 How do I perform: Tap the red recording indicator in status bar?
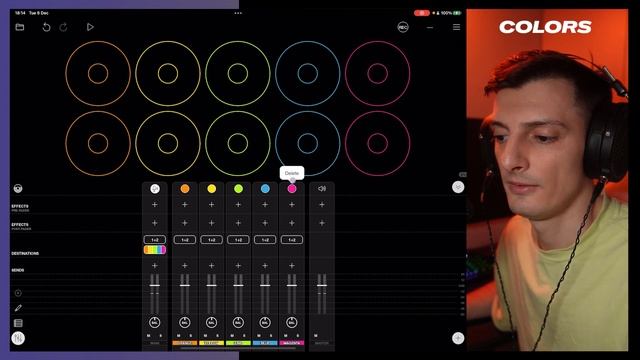click(421, 13)
